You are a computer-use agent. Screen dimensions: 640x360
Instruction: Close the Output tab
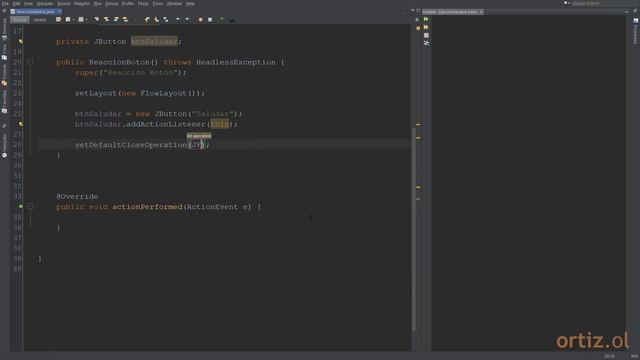[x=481, y=12]
